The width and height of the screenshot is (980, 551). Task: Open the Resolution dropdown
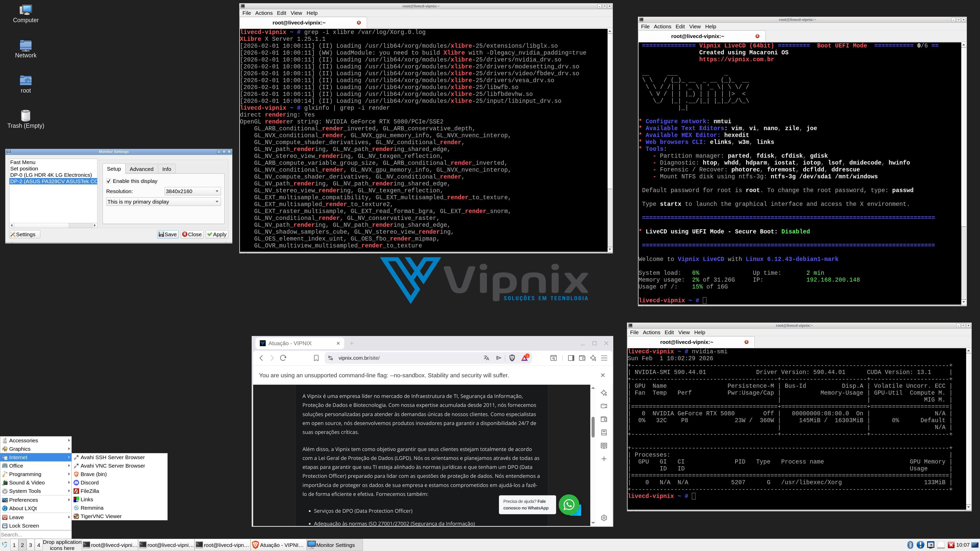coord(192,191)
